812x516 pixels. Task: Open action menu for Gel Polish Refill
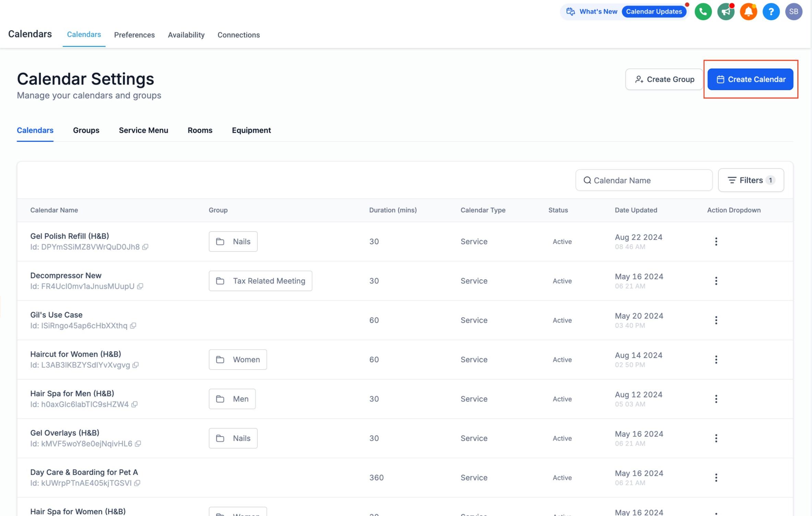[716, 242]
